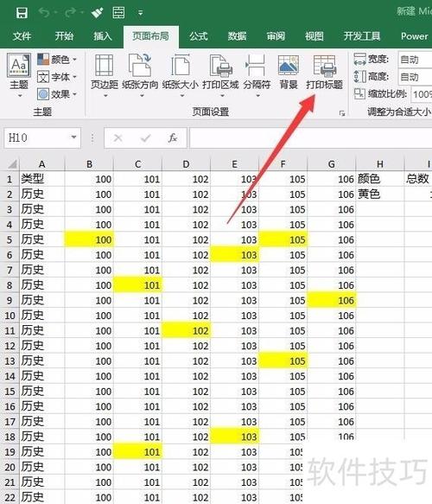Select column G header
The width and height of the screenshot is (432, 504).
point(332,164)
